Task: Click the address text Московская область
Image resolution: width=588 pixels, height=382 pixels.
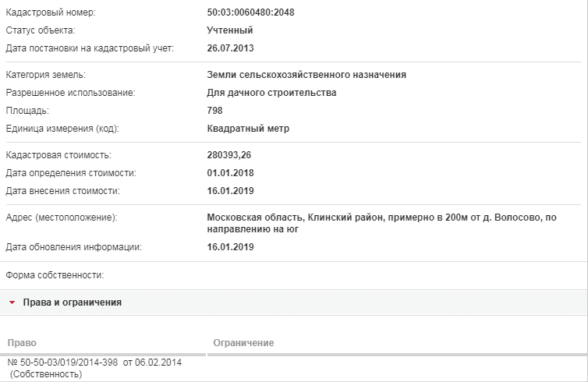Action: (x=255, y=218)
